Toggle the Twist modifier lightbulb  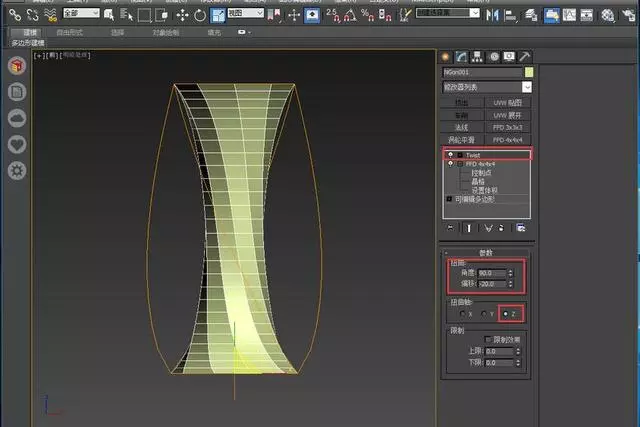(x=450, y=155)
